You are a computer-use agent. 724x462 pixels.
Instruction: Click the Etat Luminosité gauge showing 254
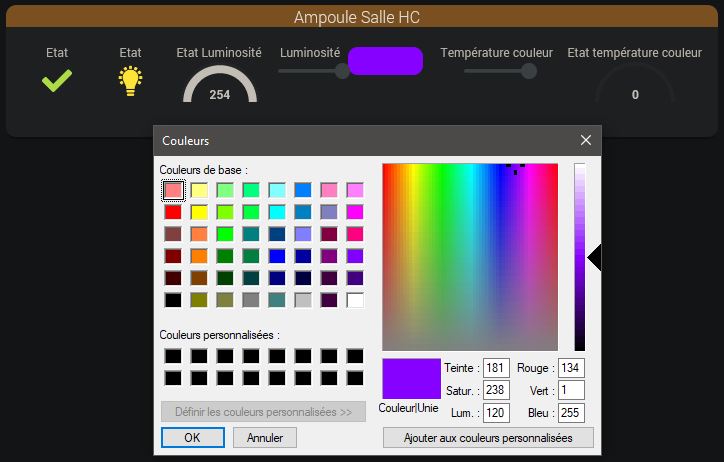[220, 84]
